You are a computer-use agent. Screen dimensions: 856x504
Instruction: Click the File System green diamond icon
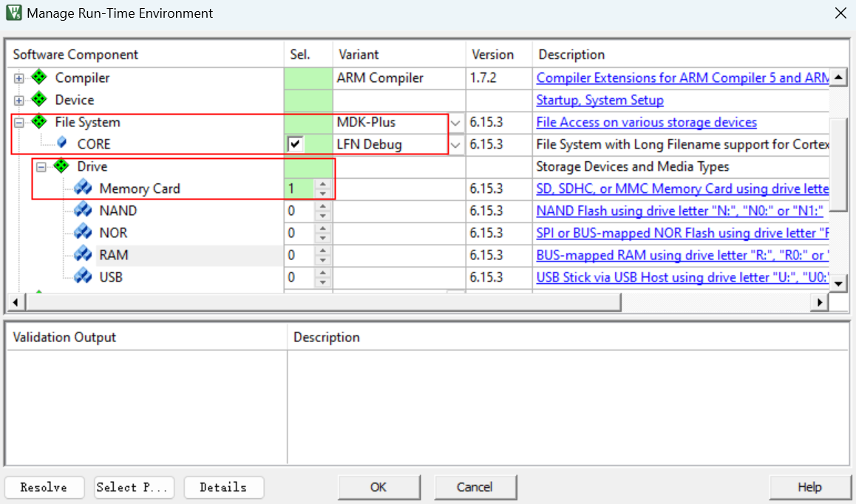[39, 122]
